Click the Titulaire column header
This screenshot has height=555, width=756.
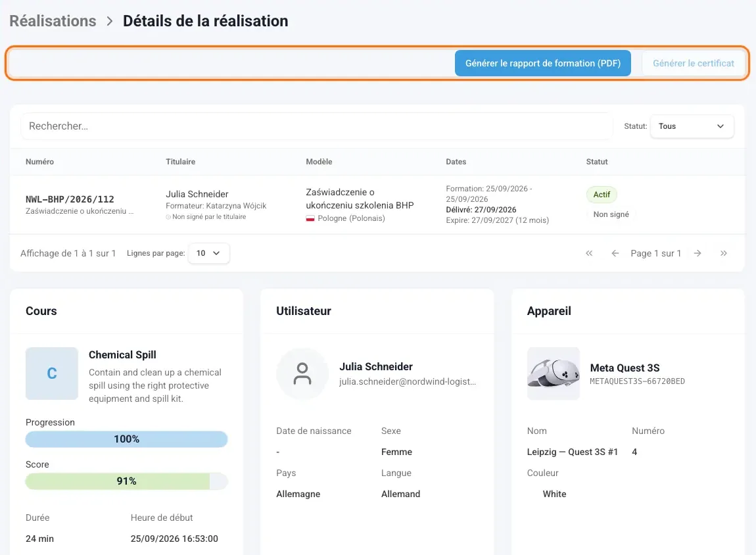click(x=180, y=162)
